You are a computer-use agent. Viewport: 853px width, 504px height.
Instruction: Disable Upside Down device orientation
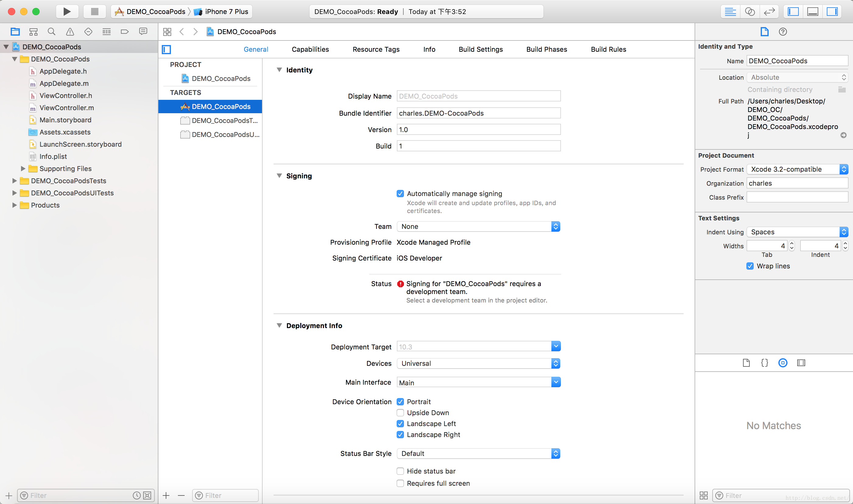[x=400, y=413]
